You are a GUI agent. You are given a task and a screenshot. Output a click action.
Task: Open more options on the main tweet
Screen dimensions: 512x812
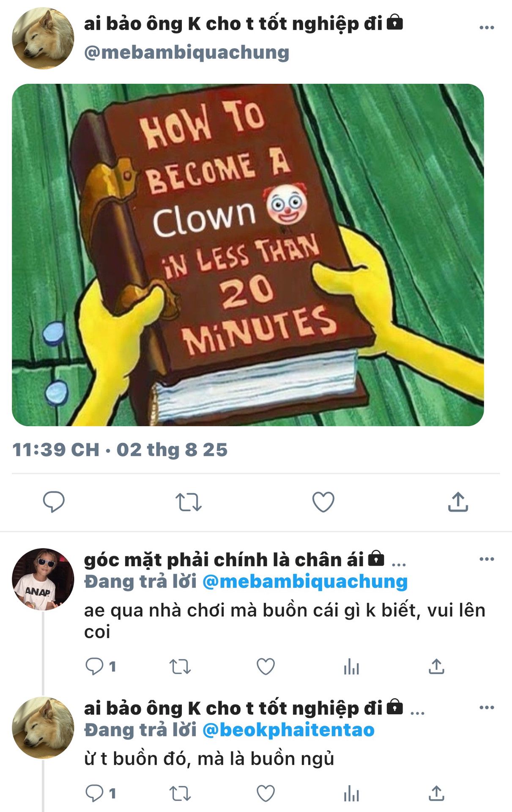click(487, 27)
